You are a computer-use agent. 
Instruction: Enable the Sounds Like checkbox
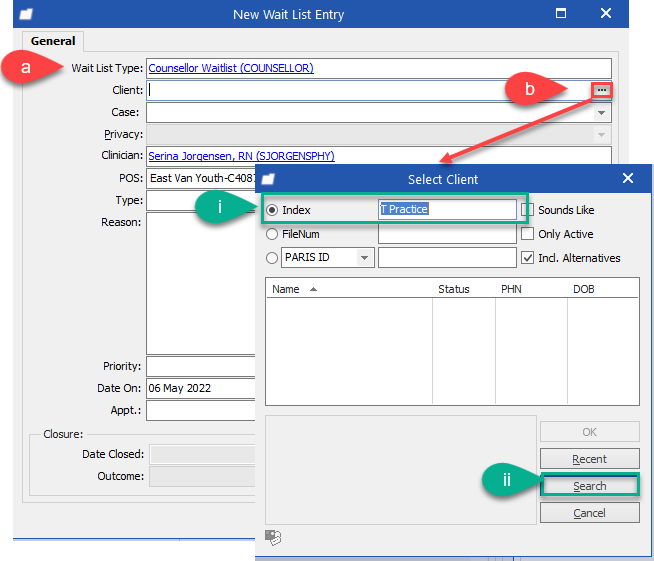point(528,210)
